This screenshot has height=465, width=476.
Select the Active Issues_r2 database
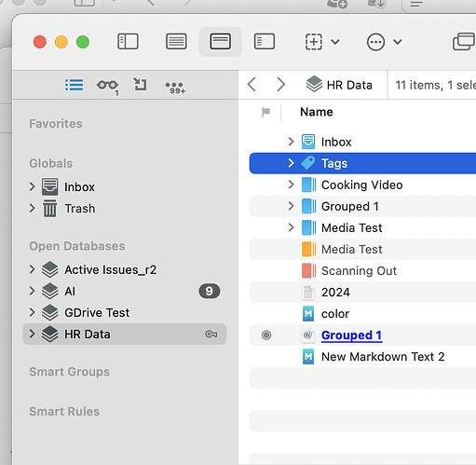tap(110, 269)
